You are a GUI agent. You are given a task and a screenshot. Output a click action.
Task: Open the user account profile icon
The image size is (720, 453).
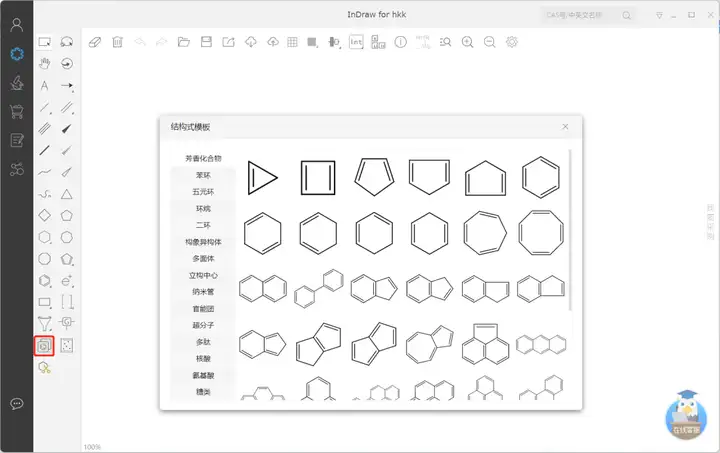pos(17,25)
